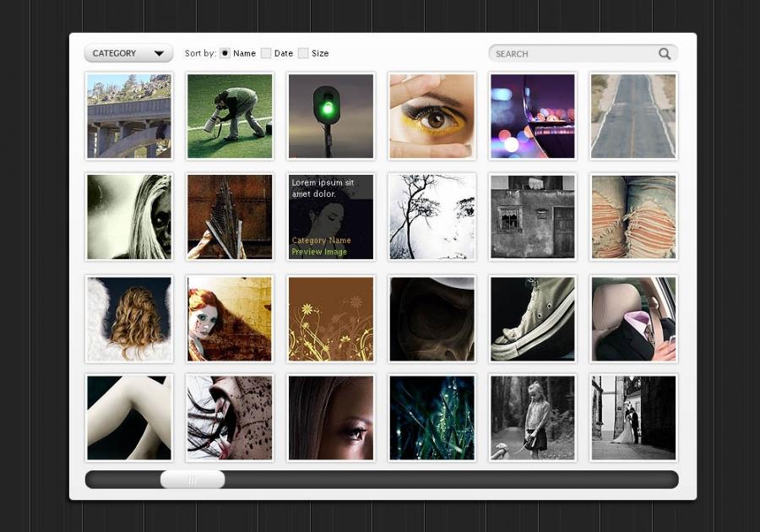
Task: Click the horizontal scrollbar handle
Action: [193, 480]
